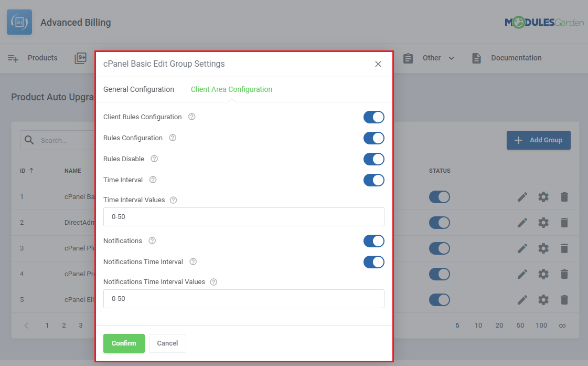Toggle Rules Disable switch
This screenshot has width=588, height=366.
pyautogui.click(x=374, y=159)
